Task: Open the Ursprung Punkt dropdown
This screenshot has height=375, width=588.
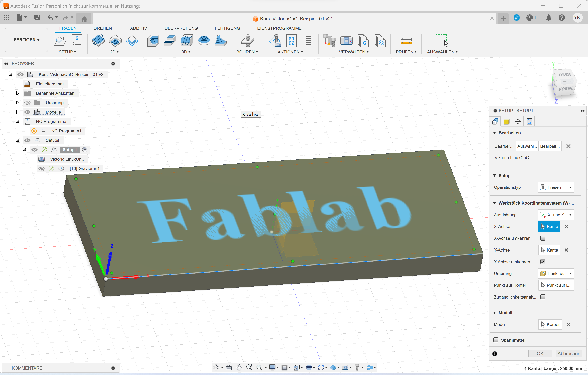Action: pos(556,274)
